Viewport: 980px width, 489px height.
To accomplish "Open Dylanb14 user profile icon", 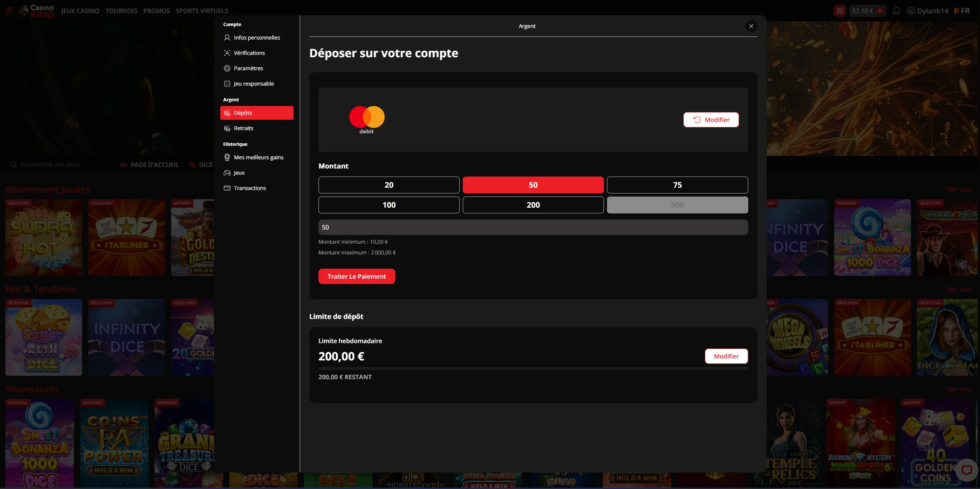I will (x=911, y=11).
